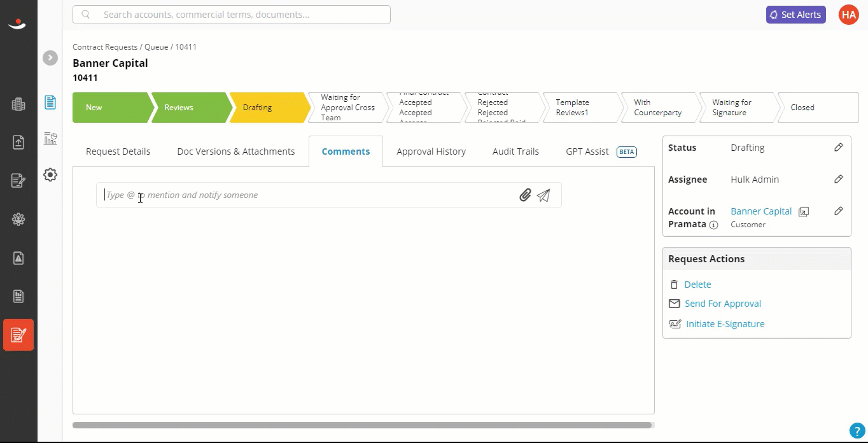Edit Account in Pramata with pencil icon
This screenshot has width=868, height=443.
point(839,211)
